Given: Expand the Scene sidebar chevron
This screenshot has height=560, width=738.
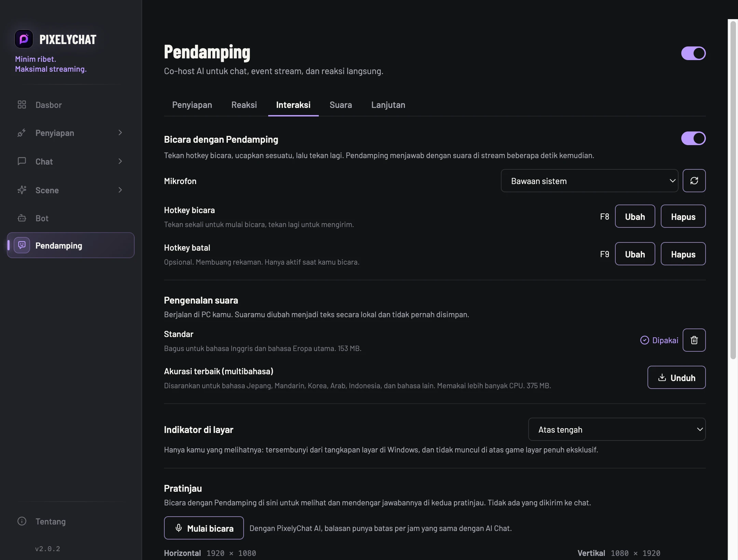Looking at the screenshot, I should [120, 190].
